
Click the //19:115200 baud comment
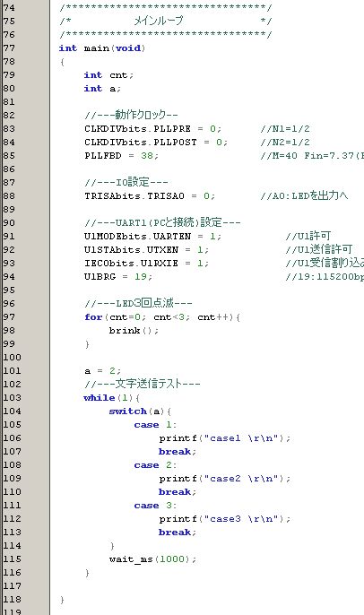pos(325,276)
